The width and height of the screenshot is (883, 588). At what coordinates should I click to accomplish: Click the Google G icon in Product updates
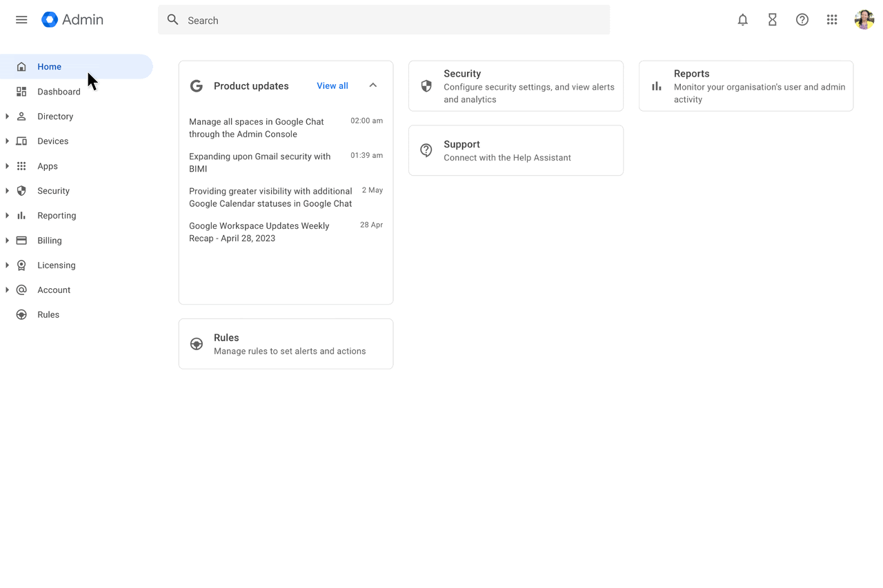pyautogui.click(x=197, y=86)
